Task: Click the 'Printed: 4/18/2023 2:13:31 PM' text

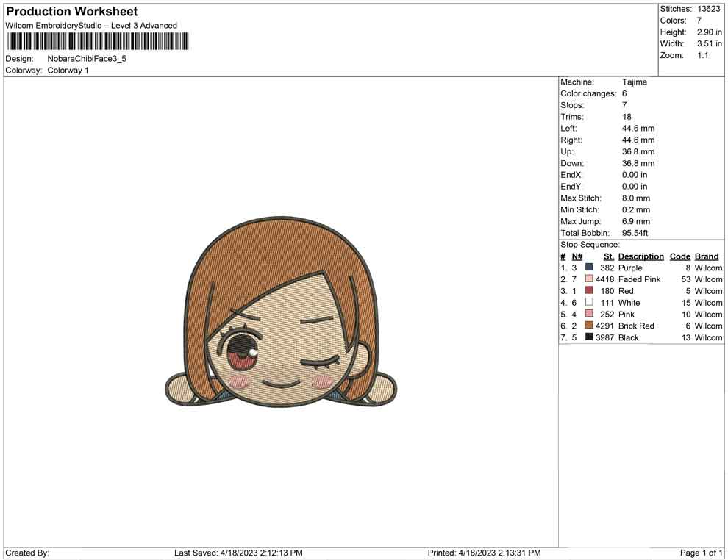Action: pyautogui.click(x=485, y=553)
